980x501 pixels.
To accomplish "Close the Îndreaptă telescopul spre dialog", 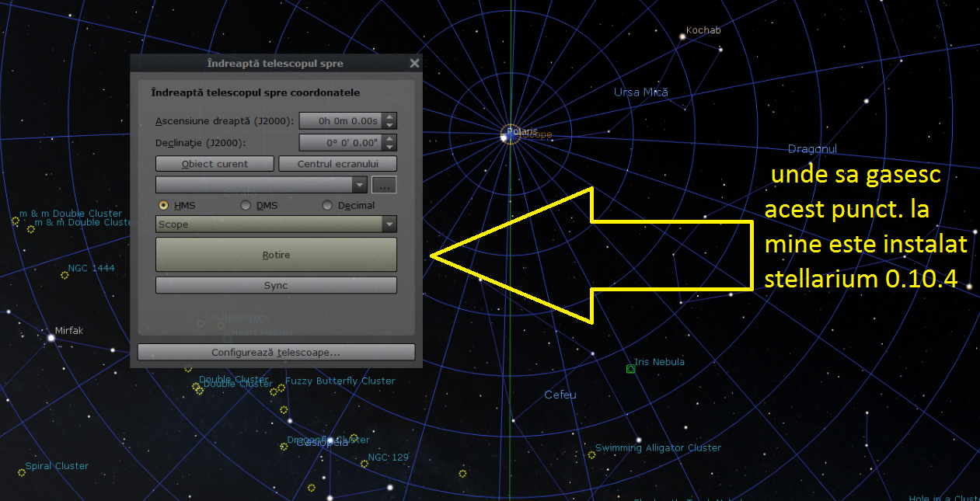I will pyautogui.click(x=414, y=64).
